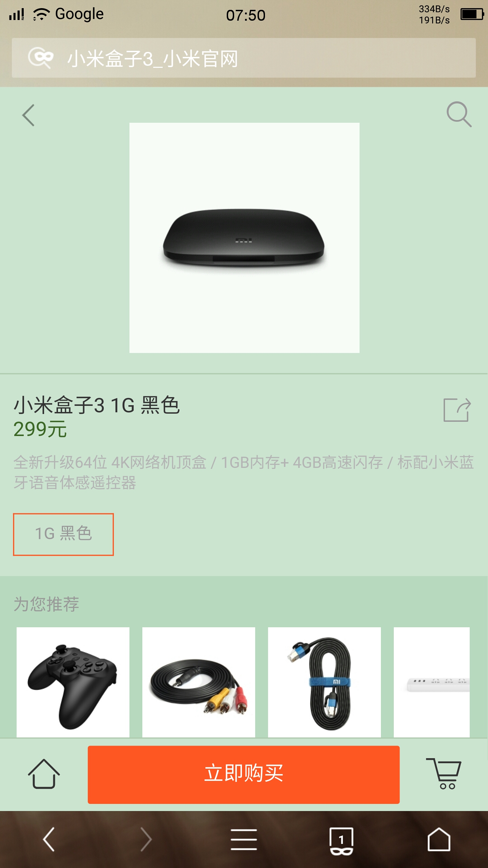Go to store home via house icon

44,774
